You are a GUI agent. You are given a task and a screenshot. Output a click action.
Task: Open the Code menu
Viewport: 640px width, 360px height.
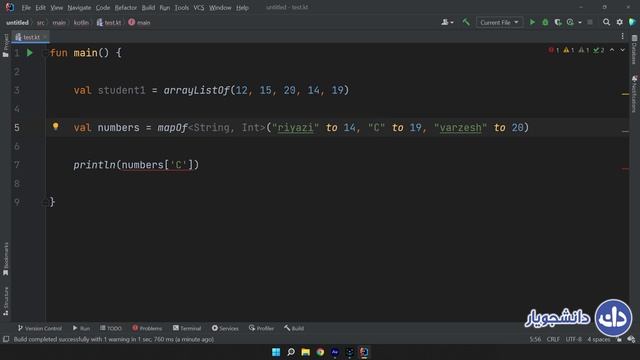[102, 8]
